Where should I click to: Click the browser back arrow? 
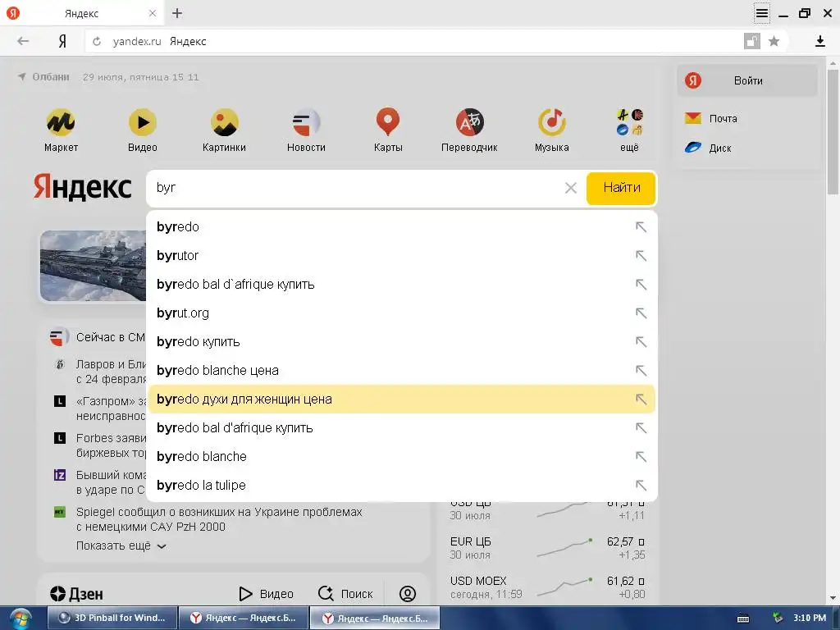tap(22, 41)
